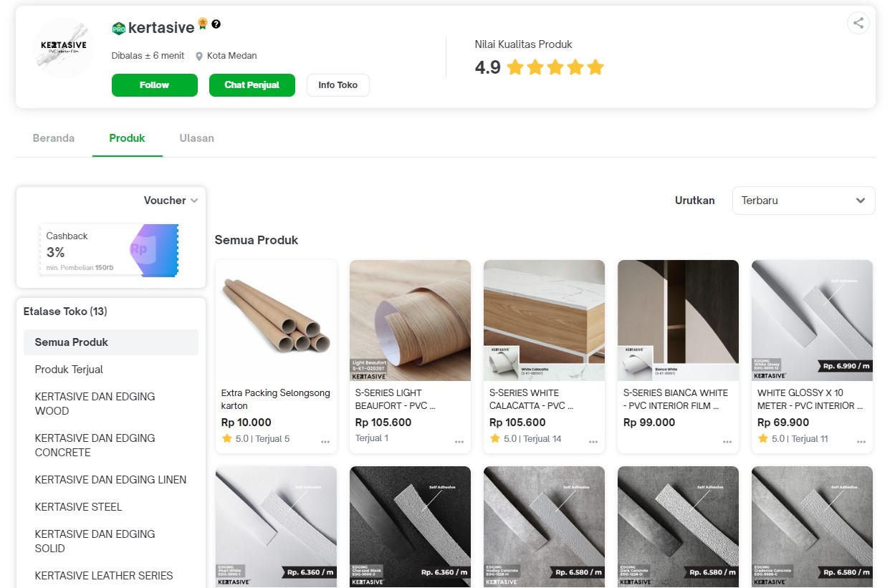Select Semua Produk in Etalase Toko
Image resolution: width=895 pixels, height=588 pixels.
(x=111, y=342)
